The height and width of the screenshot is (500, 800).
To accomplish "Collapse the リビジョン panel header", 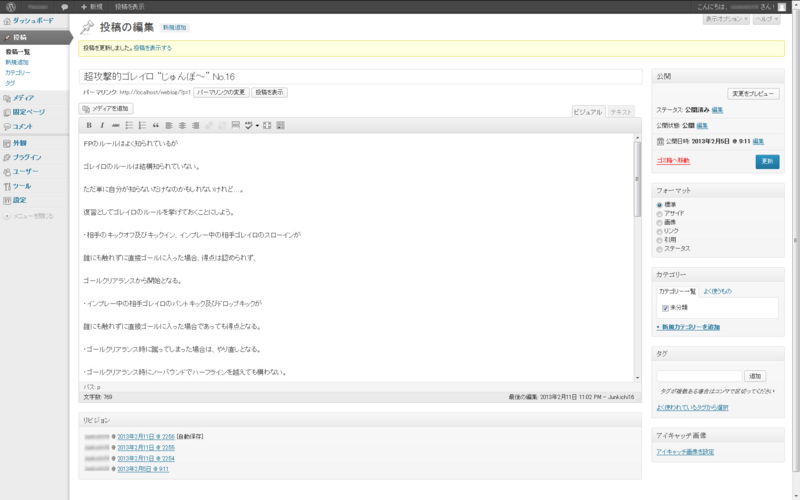I will coord(360,420).
